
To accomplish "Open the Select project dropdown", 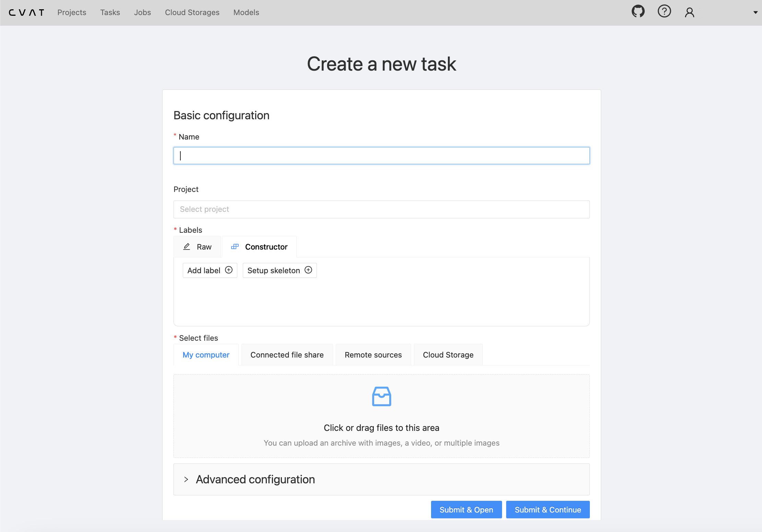I will pos(381,209).
